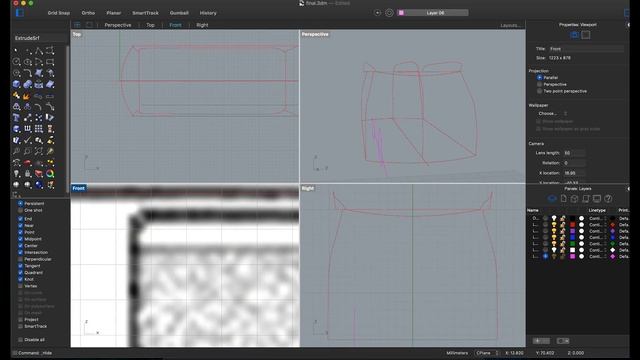Image resolution: width=640 pixels, height=360 pixels.
Task: Click the red layer color swatch
Action: tap(572, 224)
